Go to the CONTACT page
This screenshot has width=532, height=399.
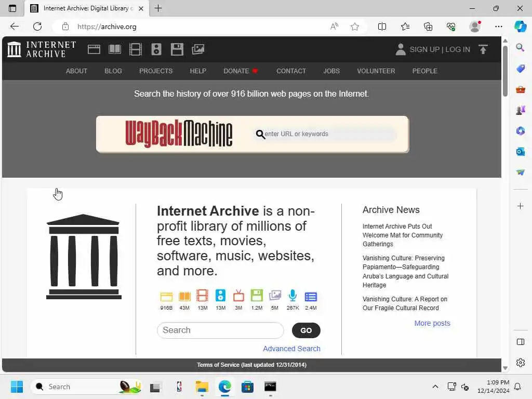click(x=291, y=71)
